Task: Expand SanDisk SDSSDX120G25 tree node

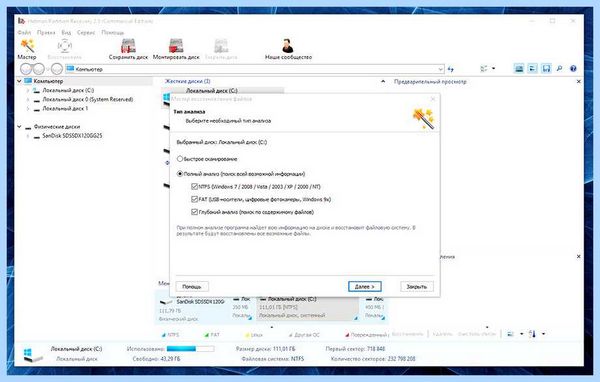Action: click(x=28, y=135)
